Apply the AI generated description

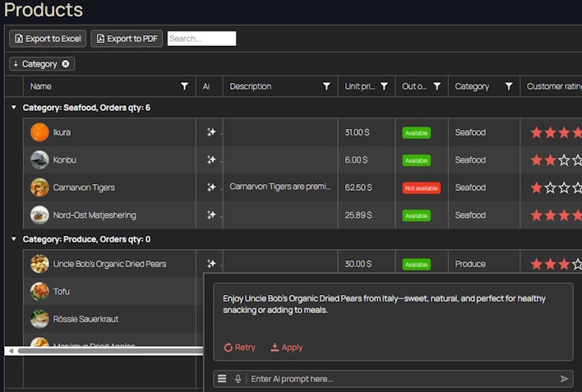point(286,348)
